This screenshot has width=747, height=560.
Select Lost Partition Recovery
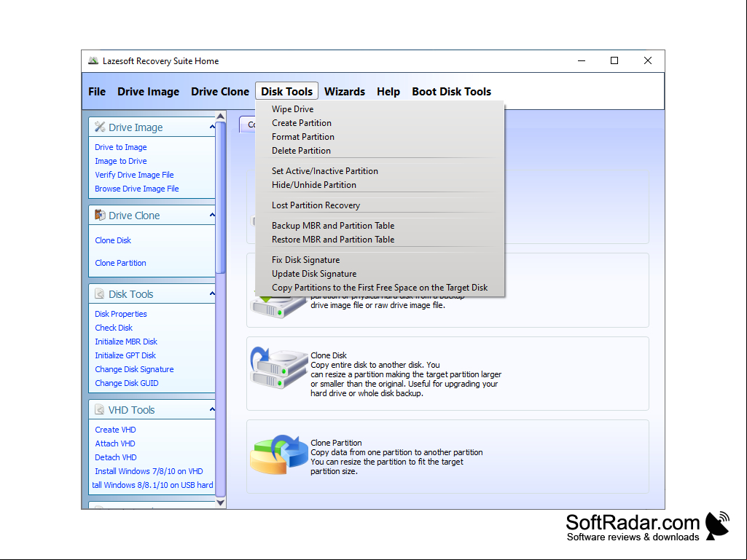[380, 205]
